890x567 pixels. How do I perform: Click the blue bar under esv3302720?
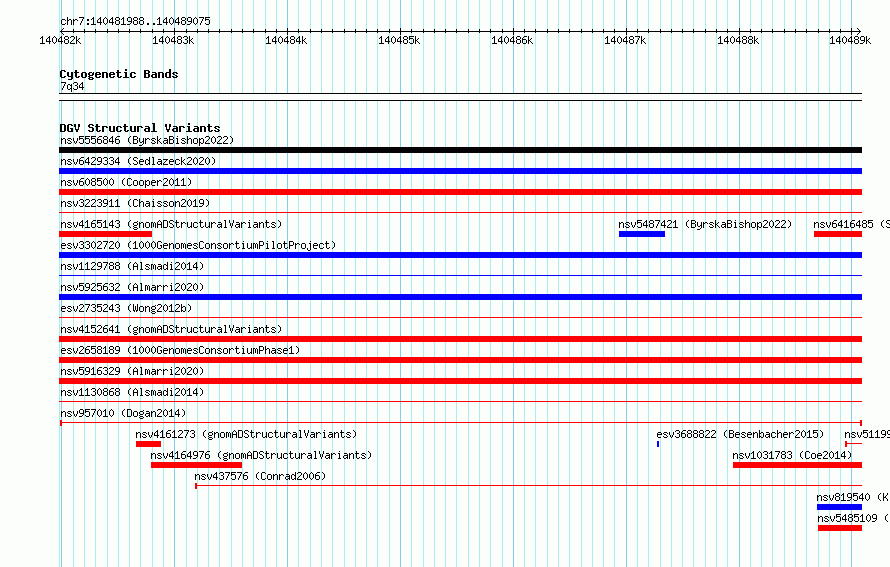point(460,255)
